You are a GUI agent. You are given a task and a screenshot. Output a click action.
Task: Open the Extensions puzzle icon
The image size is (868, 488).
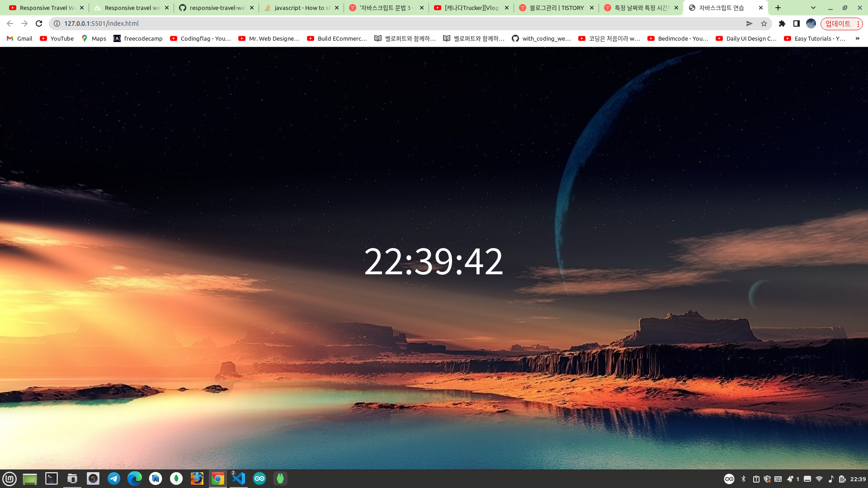782,23
